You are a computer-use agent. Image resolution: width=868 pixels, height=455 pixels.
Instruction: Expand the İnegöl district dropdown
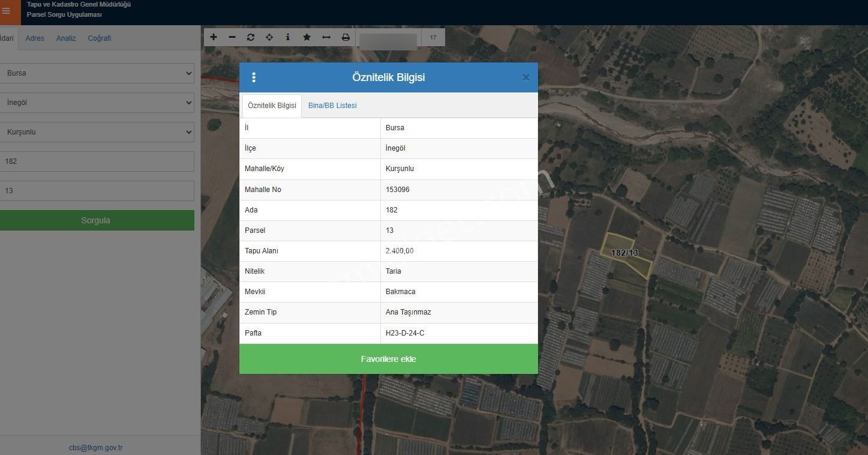(97, 103)
